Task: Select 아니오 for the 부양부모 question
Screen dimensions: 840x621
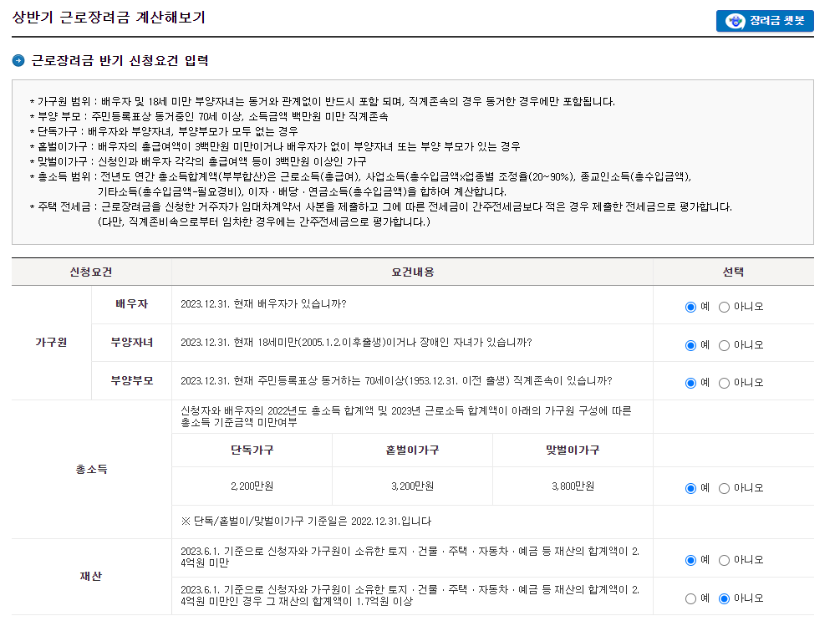Action: 725,382
